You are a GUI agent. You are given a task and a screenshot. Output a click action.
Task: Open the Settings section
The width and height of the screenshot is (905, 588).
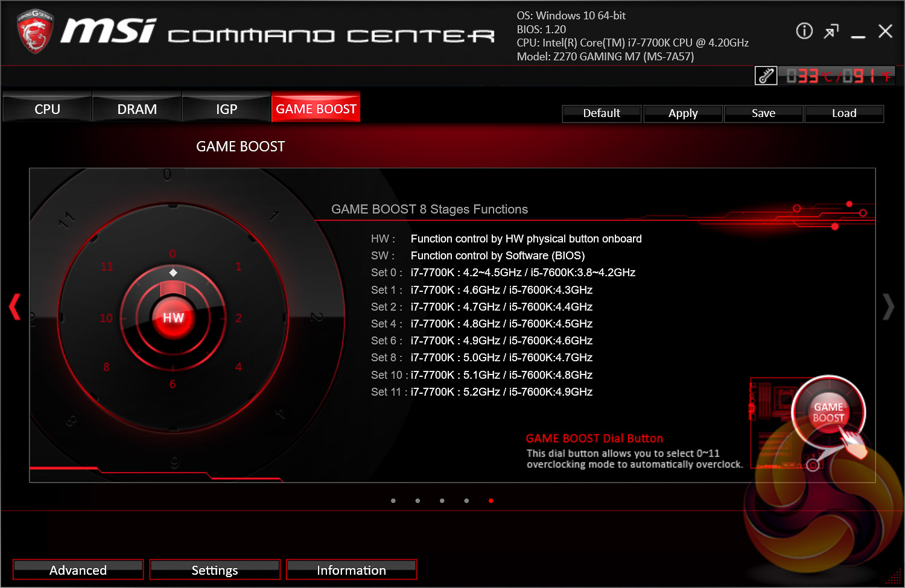click(215, 569)
